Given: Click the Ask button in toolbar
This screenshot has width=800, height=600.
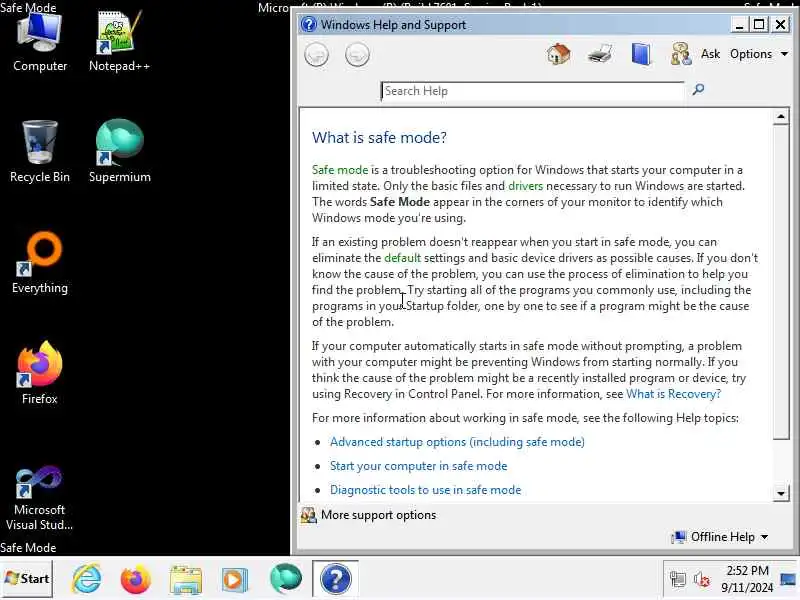Looking at the screenshot, I should coord(710,54).
